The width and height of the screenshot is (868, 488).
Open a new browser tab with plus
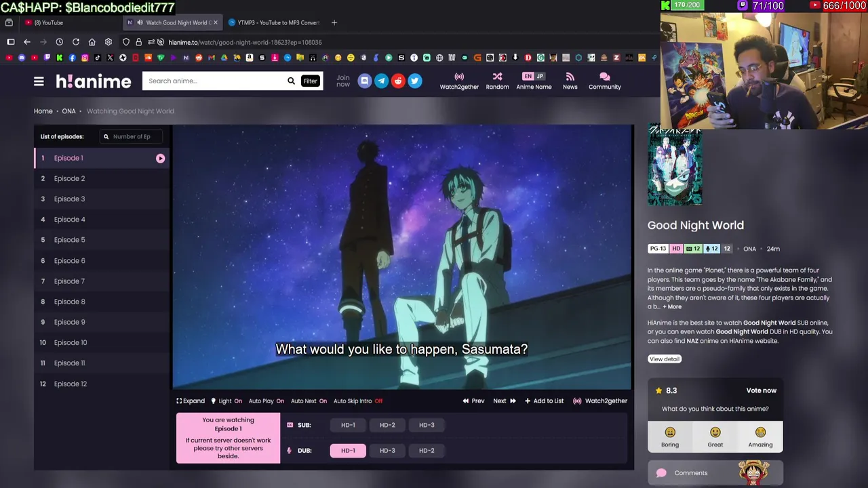(x=334, y=22)
